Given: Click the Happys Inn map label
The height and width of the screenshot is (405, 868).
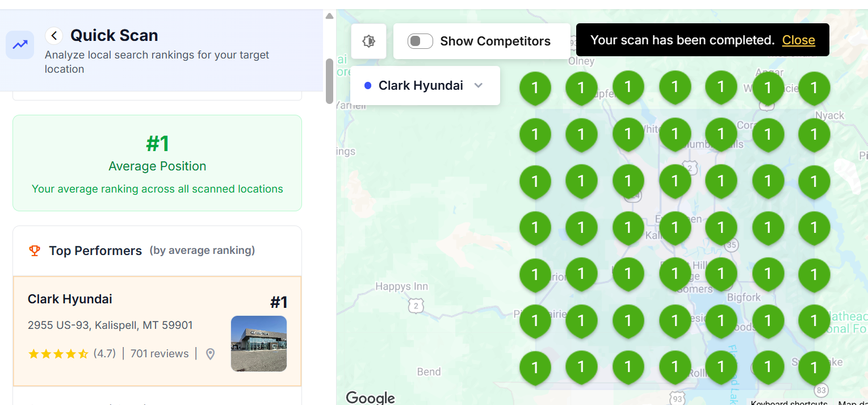Looking at the screenshot, I should [401, 287].
